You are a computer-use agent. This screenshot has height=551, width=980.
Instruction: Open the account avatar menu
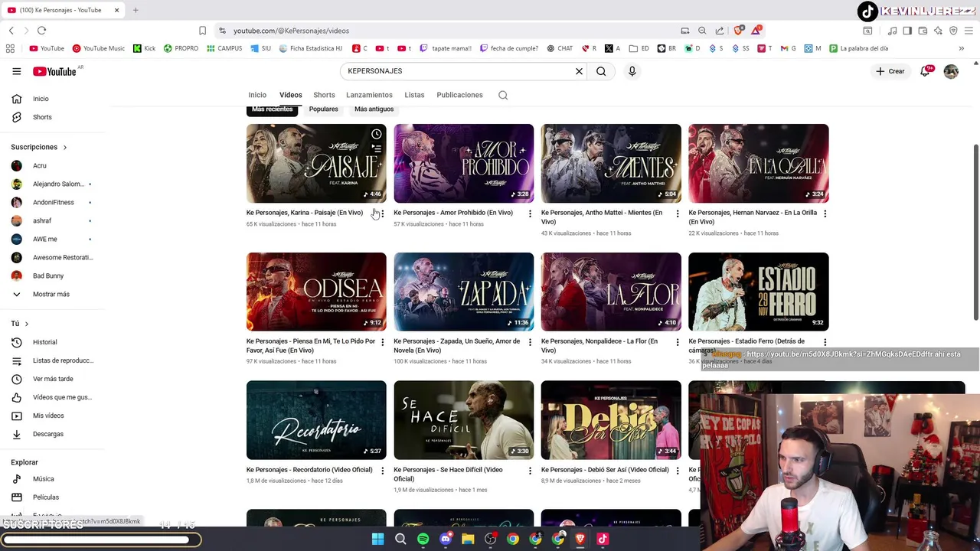pyautogui.click(x=951, y=71)
